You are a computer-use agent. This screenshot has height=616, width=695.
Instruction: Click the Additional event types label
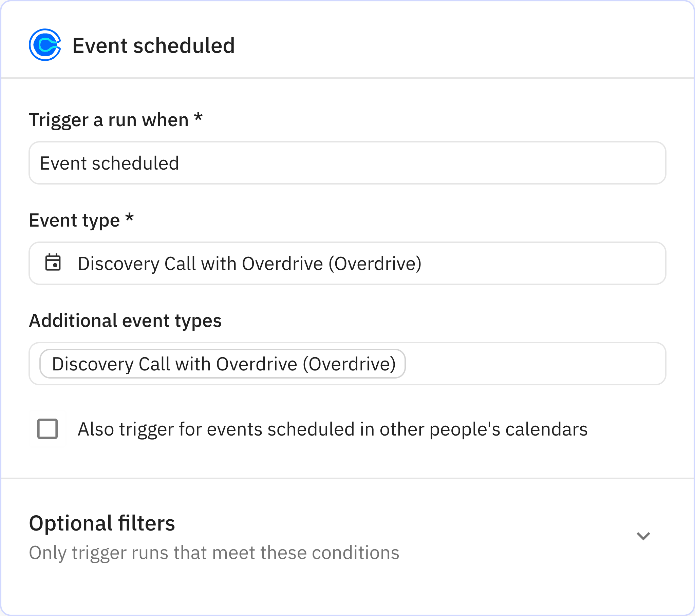pos(125,320)
